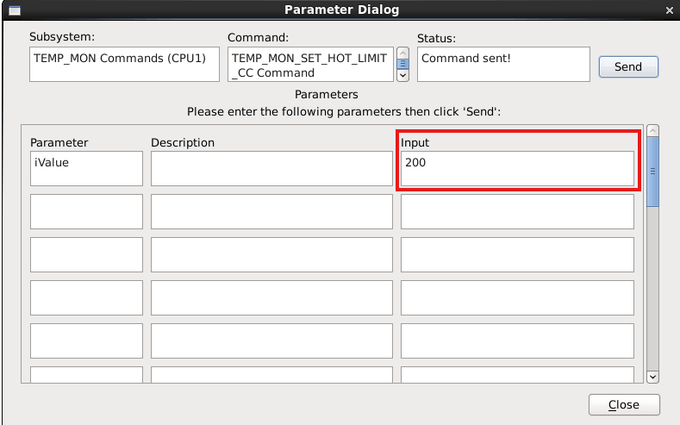The width and height of the screenshot is (680, 425).
Task: Click the Command field TEMP_MON_SET_HOT_LIMIT_CC
Action: coord(311,64)
